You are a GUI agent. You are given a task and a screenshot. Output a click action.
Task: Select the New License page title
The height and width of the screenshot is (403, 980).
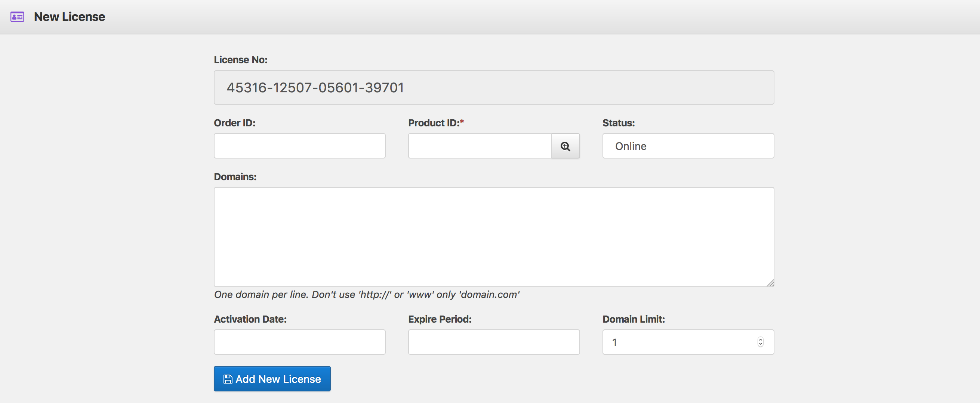click(69, 16)
